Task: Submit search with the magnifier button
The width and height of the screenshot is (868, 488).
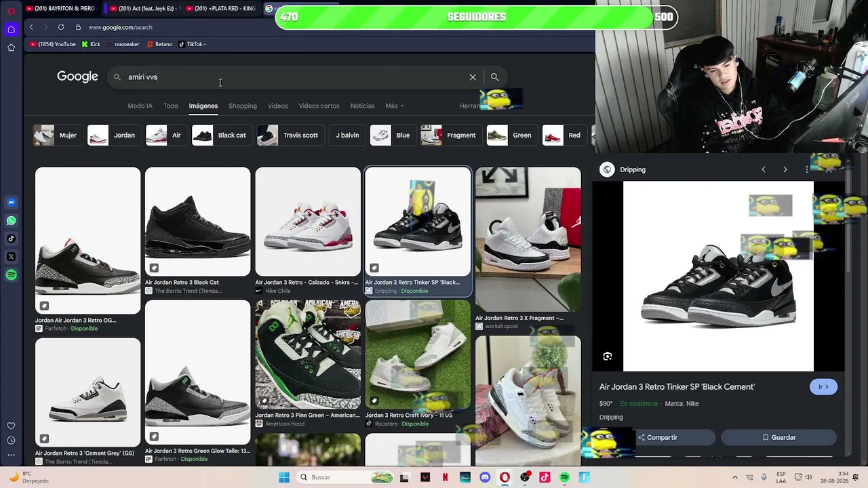Action: coord(494,77)
